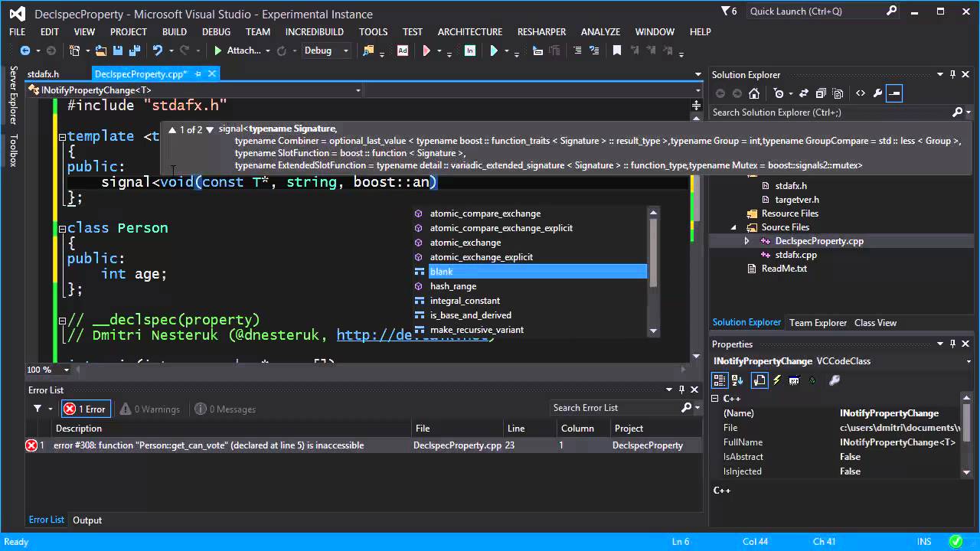The width and height of the screenshot is (980, 551).
Task: Click the Navigate Backward arrow in toolbar
Action: click(24, 51)
